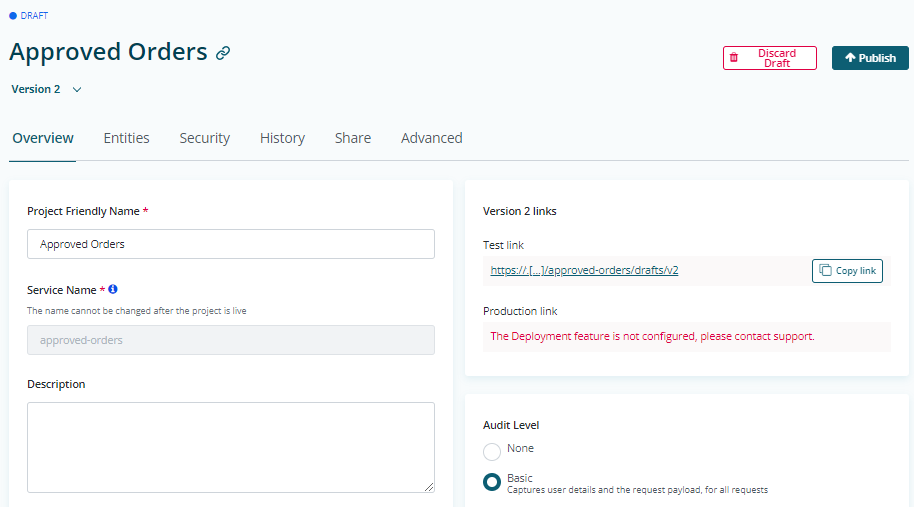Click the info icon next to Service Name
This screenshot has height=507, width=914.
[113, 289]
